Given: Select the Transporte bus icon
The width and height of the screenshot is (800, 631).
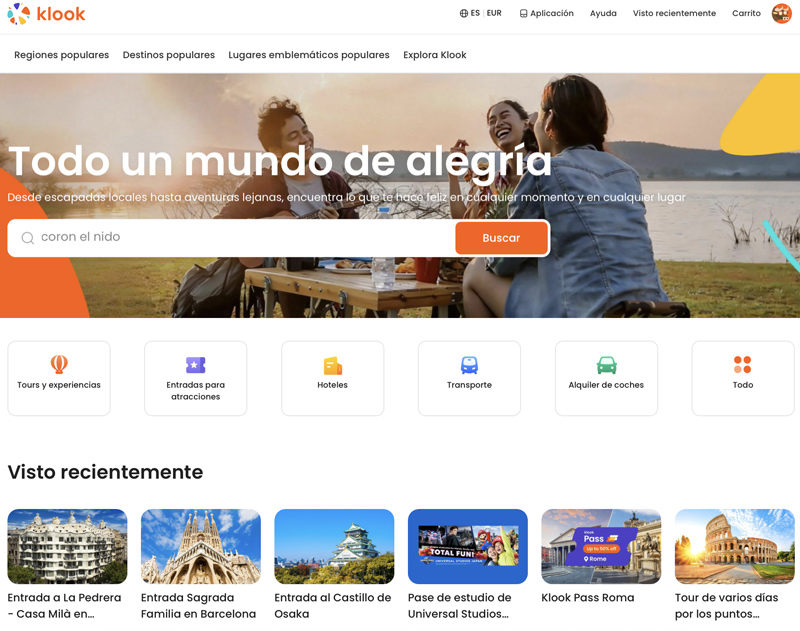Looking at the screenshot, I should 469,365.
